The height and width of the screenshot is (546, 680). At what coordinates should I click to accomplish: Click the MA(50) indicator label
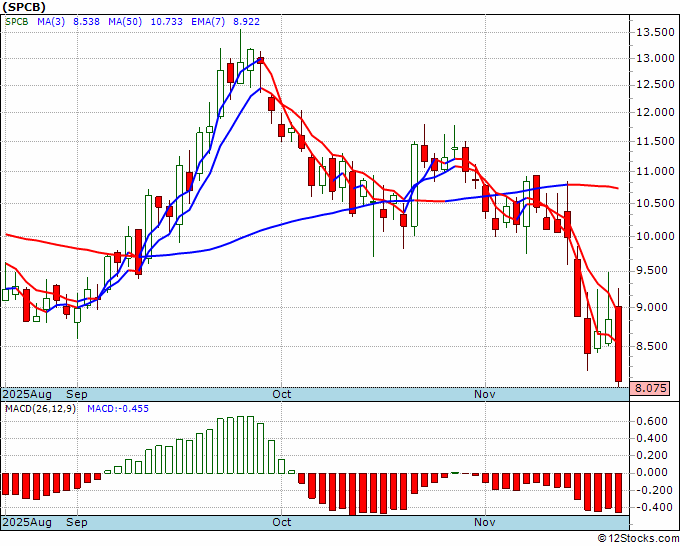point(125,22)
